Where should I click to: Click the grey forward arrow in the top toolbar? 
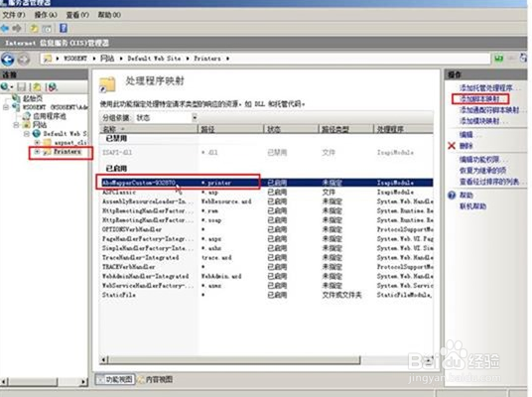click(16, 29)
